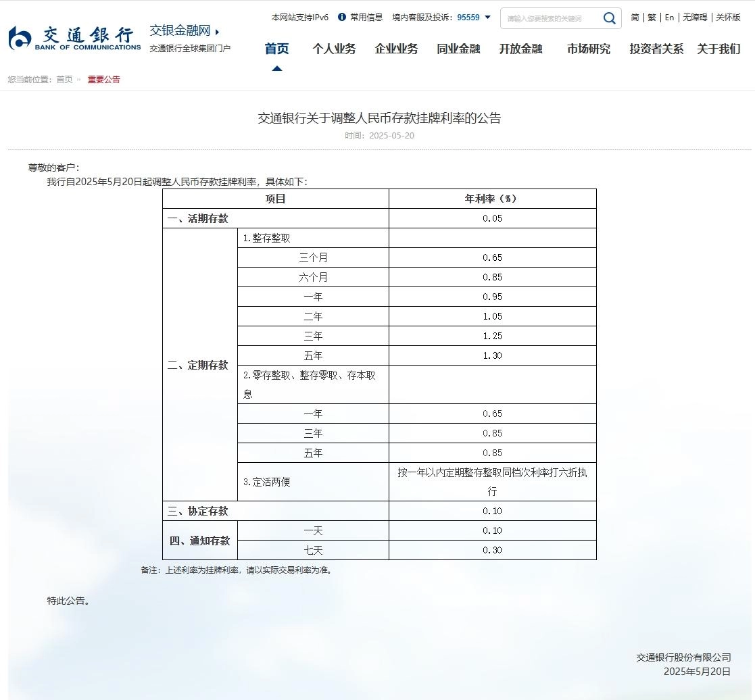
Task: Switch to traditional Chinese with 繁
Action: click(651, 18)
